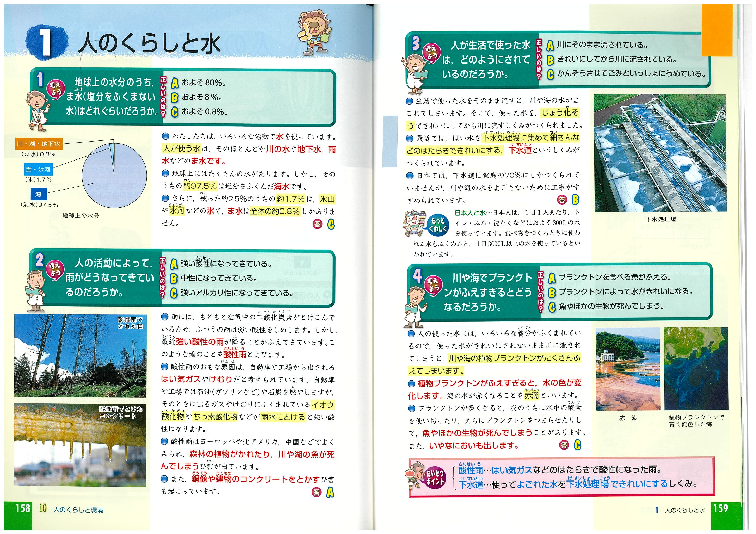
Task: Click the page number 158
Action: point(23,508)
